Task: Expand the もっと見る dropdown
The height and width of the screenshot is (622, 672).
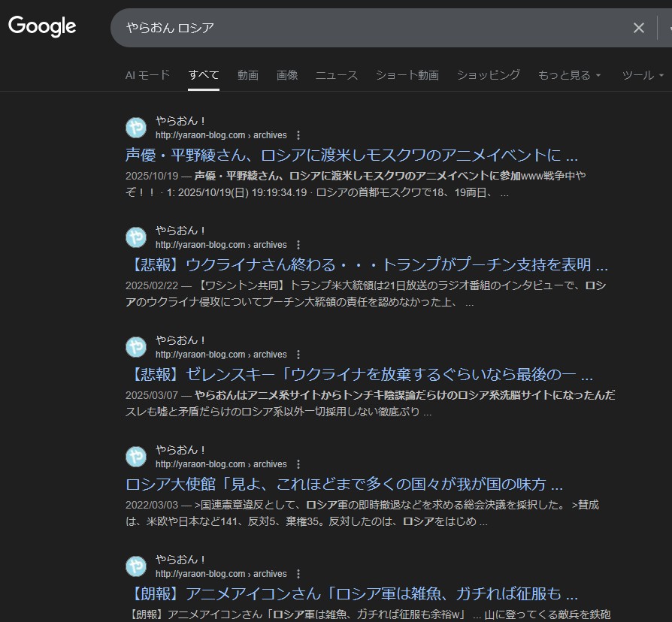Action: [569, 75]
